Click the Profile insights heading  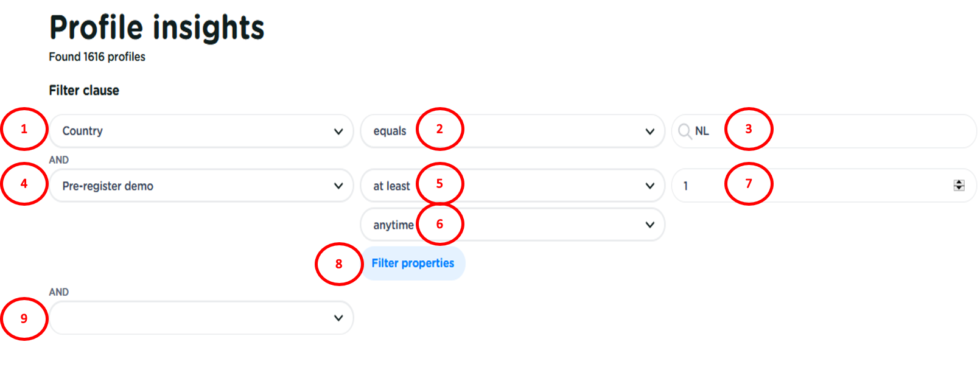tap(157, 28)
